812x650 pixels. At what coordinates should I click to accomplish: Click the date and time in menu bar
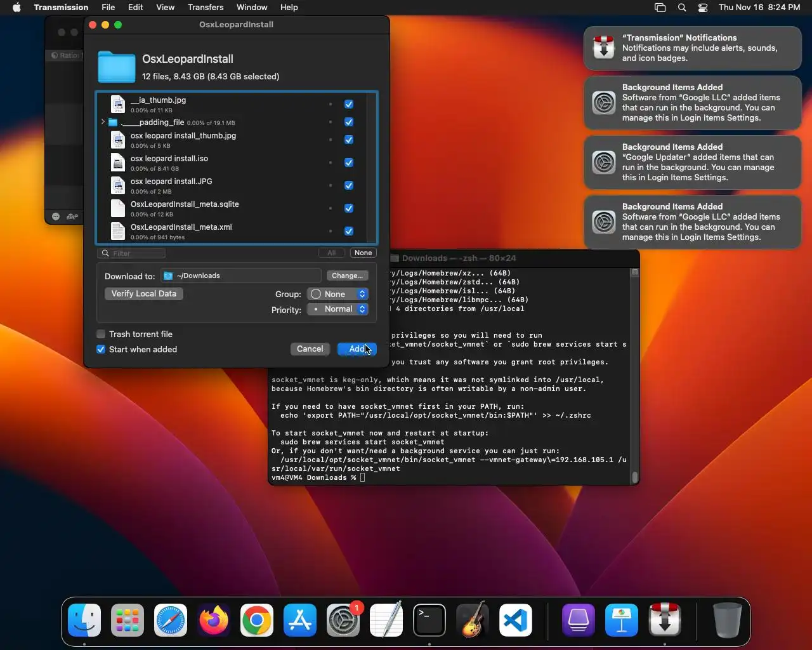pyautogui.click(x=759, y=8)
